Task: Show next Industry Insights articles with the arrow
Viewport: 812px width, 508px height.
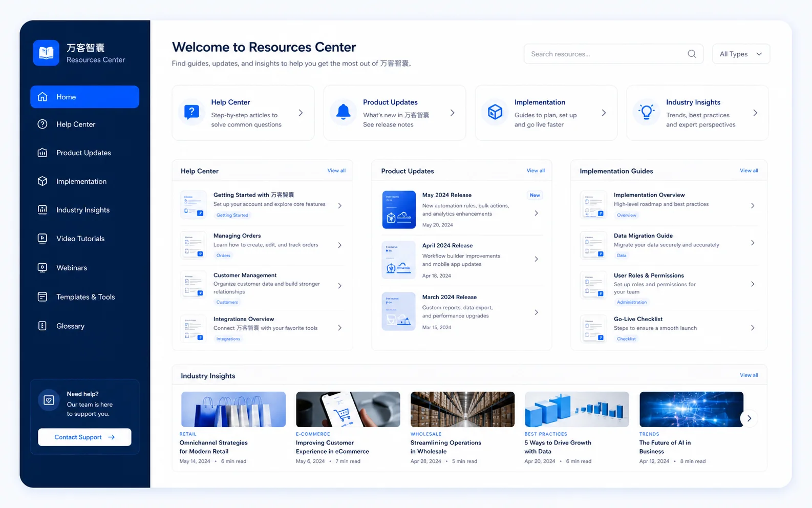Action: tap(749, 418)
